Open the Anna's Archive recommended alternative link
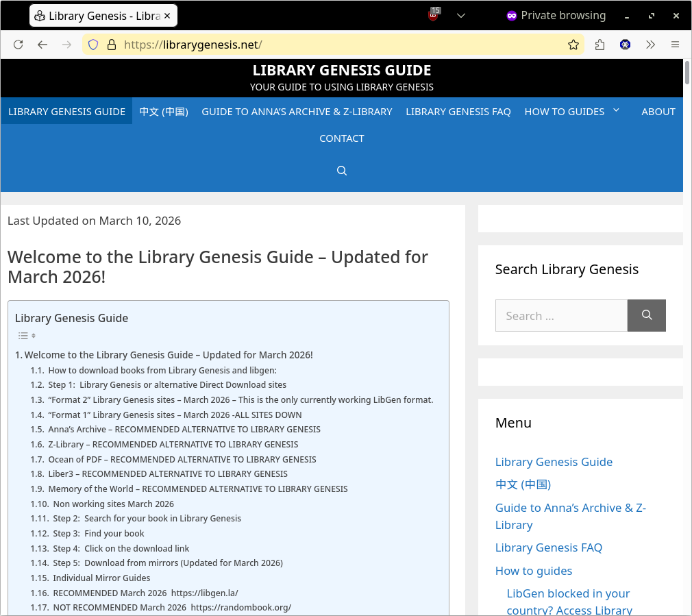692x616 pixels. pos(184,430)
